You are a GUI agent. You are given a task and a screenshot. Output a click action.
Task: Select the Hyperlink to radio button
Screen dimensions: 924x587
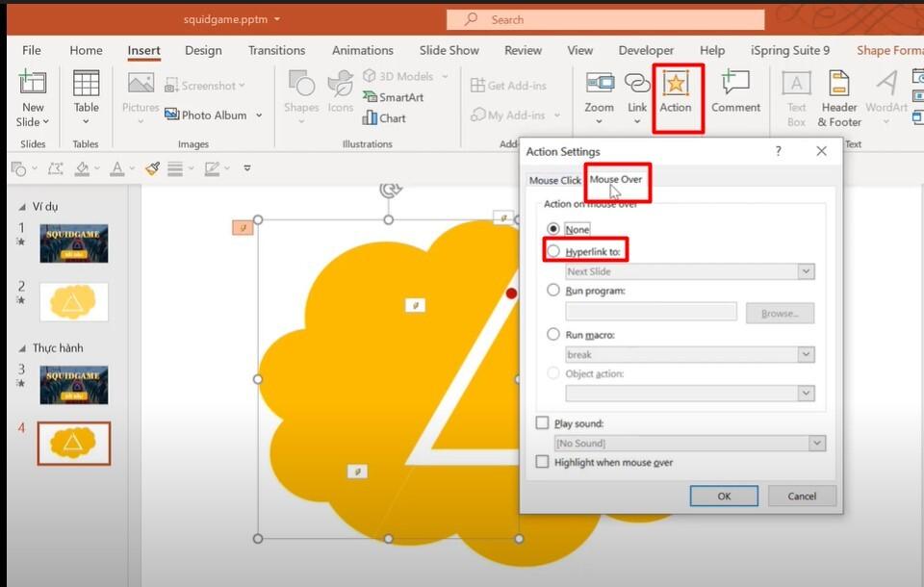coord(554,249)
